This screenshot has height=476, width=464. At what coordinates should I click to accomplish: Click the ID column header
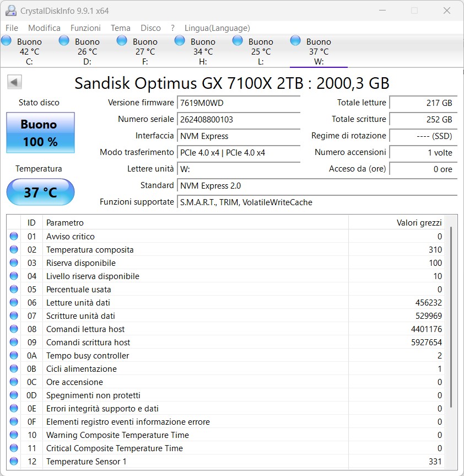(31, 222)
